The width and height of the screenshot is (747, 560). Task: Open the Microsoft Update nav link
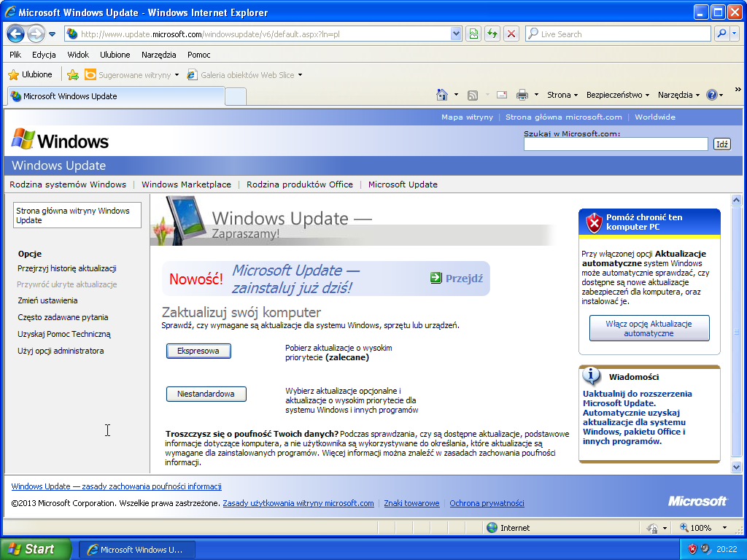[x=403, y=184]
